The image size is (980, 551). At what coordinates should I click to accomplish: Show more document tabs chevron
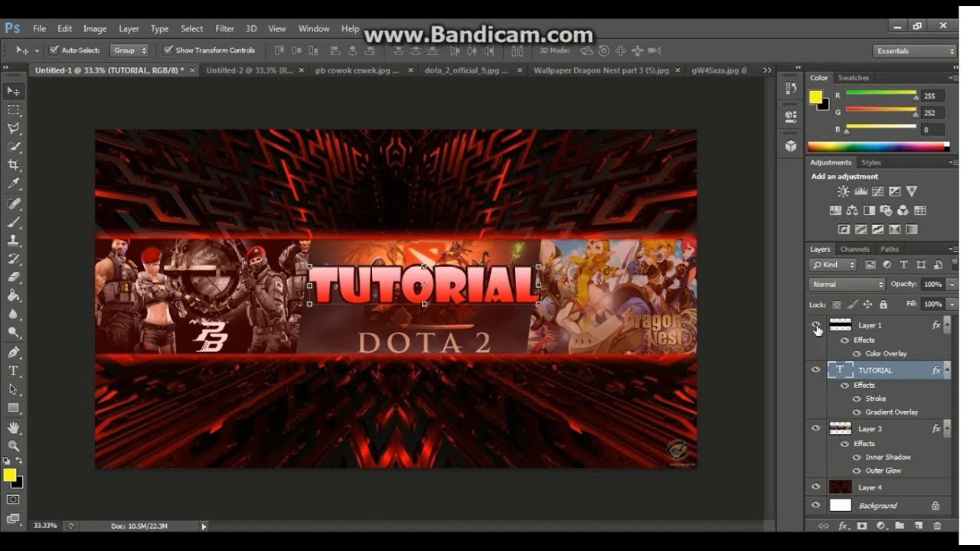tap(767, 70)
